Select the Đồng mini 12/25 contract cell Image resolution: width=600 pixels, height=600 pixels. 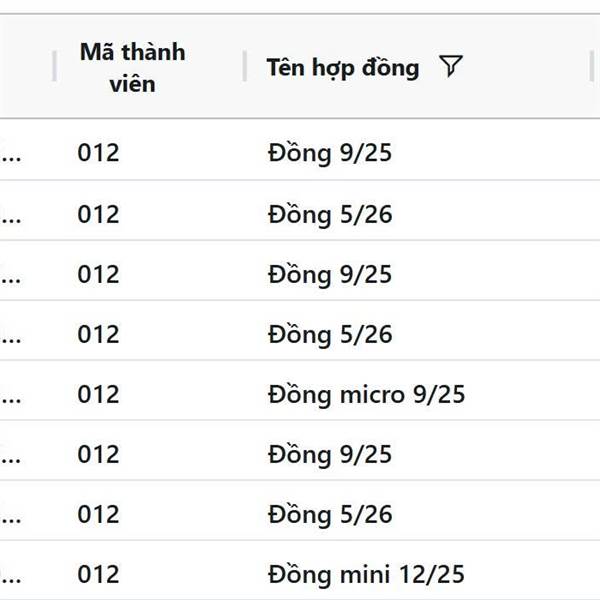[x=366, y=574]
